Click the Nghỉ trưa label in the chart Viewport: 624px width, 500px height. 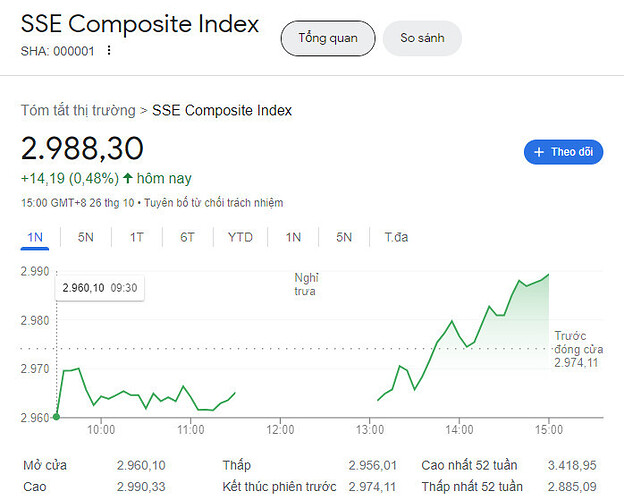(x=305, y=284)
